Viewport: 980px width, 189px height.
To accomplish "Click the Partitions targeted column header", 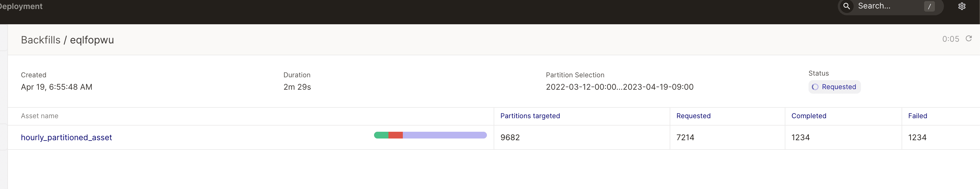I will tap(529, 116).
